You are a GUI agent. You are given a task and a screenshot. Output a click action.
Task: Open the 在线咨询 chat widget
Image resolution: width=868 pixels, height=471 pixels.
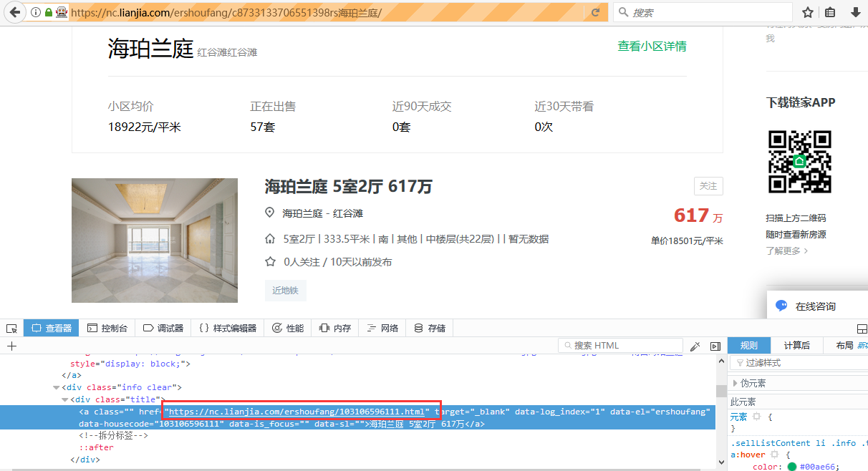coord(817,306)
